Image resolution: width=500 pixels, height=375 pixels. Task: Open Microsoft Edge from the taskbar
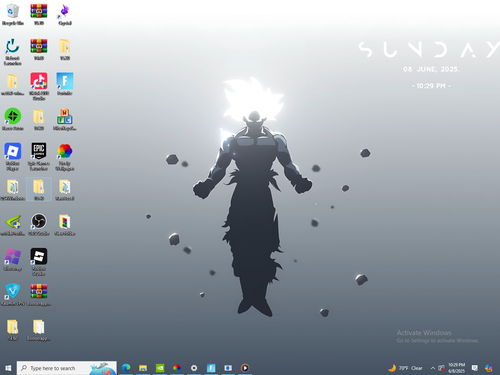point(126,368)
